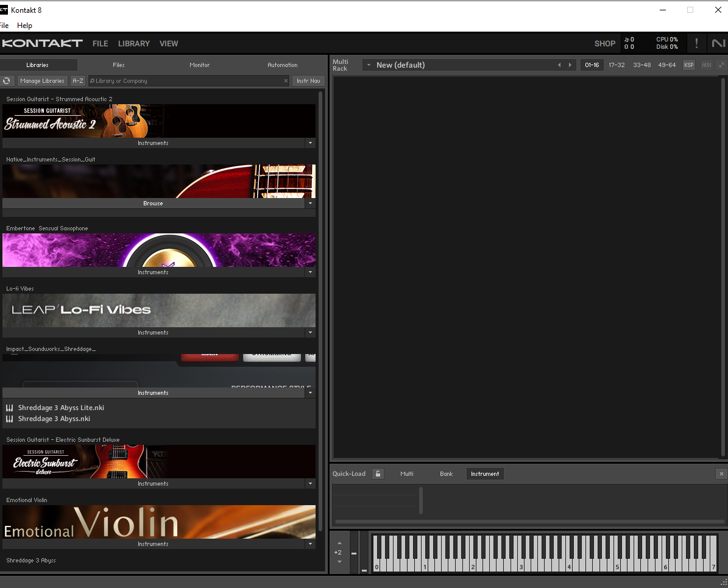Viewport: 728px width, 588px height.
Task: Close the Quick-Load panel with its X
Action: 721,473
